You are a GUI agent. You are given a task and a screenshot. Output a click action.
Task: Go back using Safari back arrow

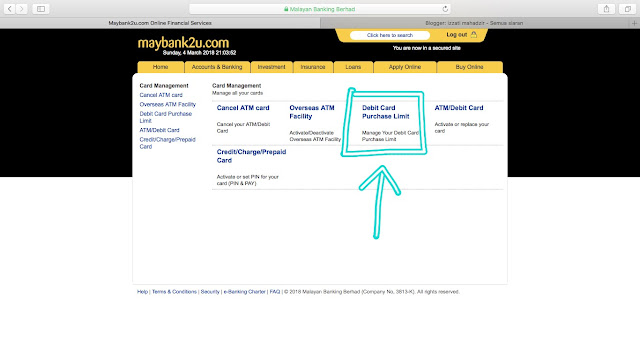tap(9, 9)
